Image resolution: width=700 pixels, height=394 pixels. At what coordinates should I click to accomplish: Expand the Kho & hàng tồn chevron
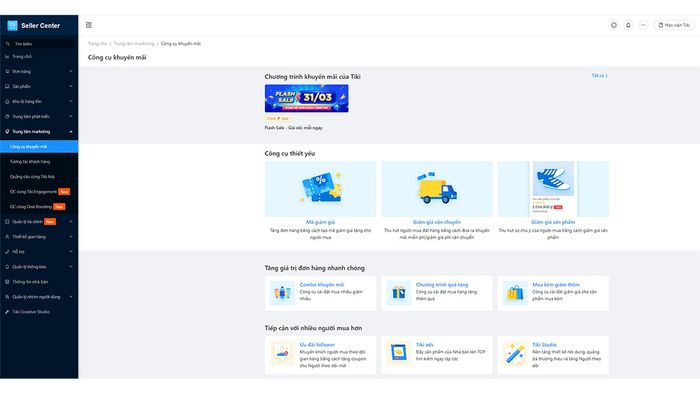point(71,101)
